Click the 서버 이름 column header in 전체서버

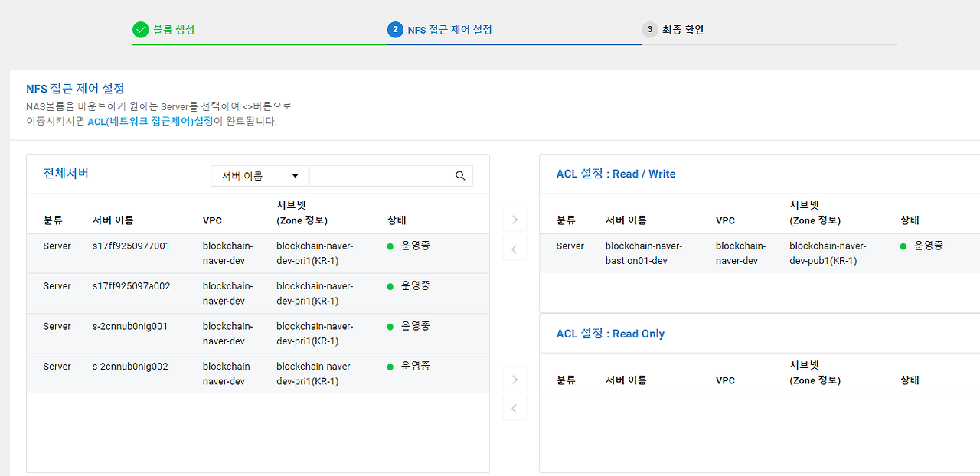113,220
